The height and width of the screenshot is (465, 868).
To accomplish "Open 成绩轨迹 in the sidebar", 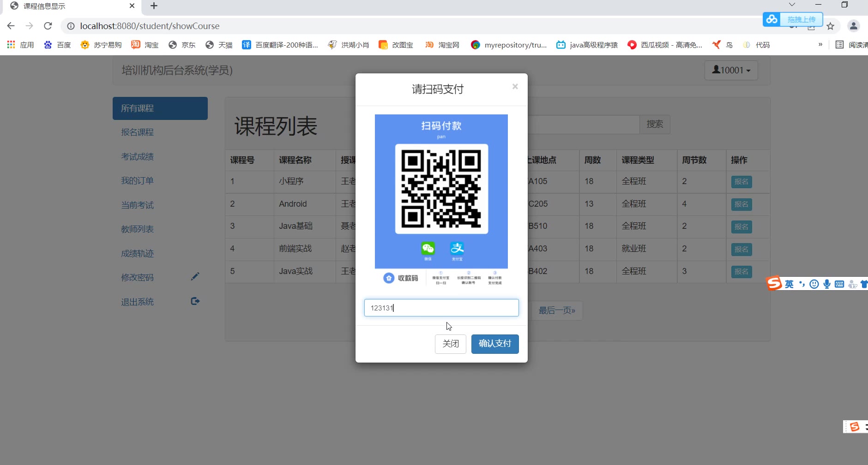I will pos(138,254).
